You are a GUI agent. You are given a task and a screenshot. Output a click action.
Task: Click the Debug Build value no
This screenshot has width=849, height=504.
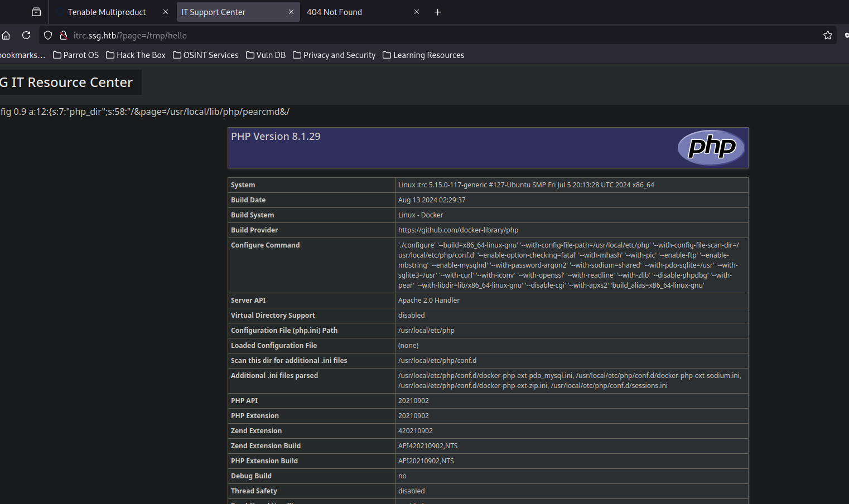(x=402, y=476)
